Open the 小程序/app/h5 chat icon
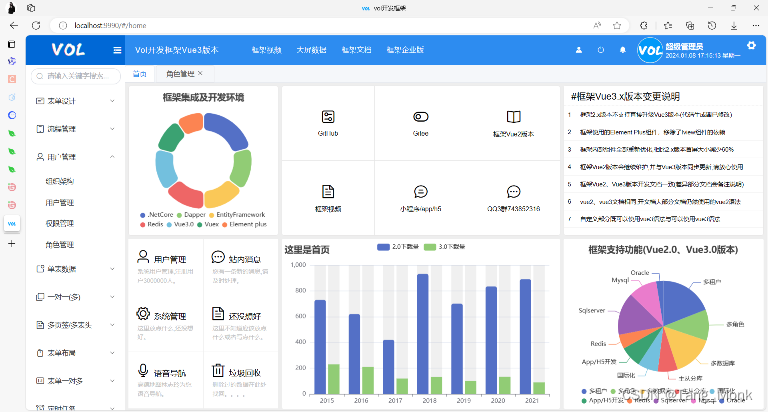768x412 pixels. pyautogui.click(x=420, y=192)
